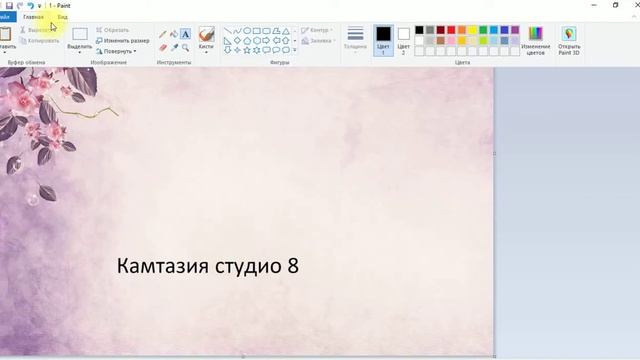640x360 pixels.
Task: Click the Select (Выделить) rectangle icon
Action: pos(80,34)
